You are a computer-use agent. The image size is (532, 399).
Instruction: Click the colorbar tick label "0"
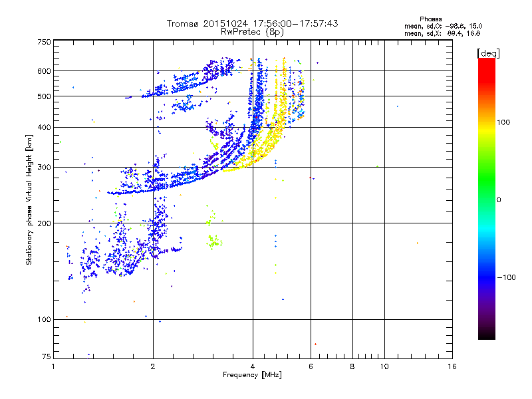[x=498, y=200]
